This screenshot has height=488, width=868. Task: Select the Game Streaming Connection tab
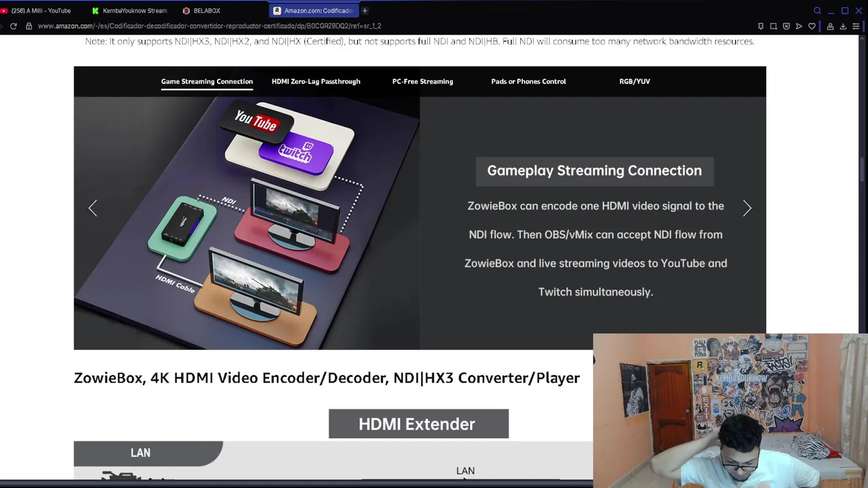click(207, 81)
